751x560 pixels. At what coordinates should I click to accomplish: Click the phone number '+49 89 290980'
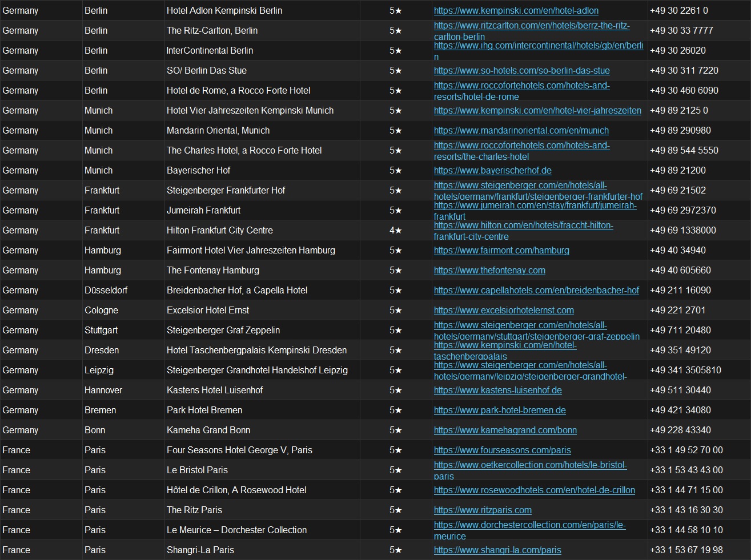[x=680, y=130]
